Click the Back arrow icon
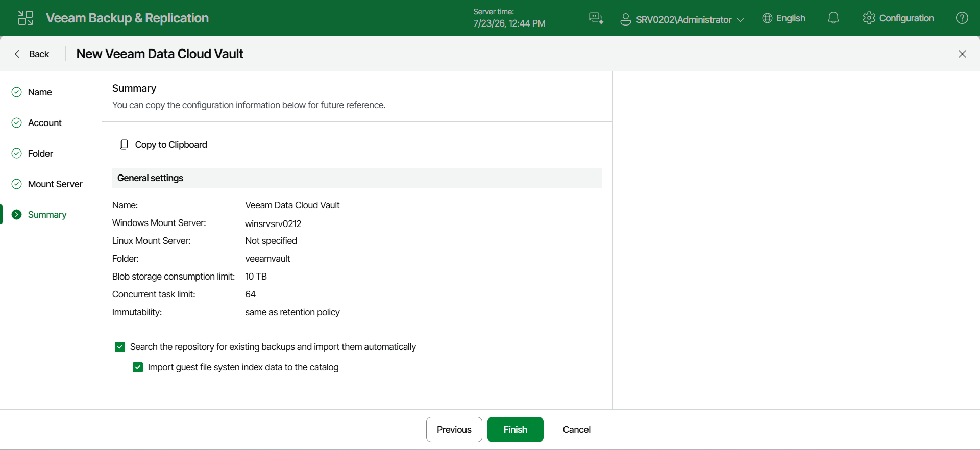This screenshot has width=980, height=450. [x=17, y=54]
